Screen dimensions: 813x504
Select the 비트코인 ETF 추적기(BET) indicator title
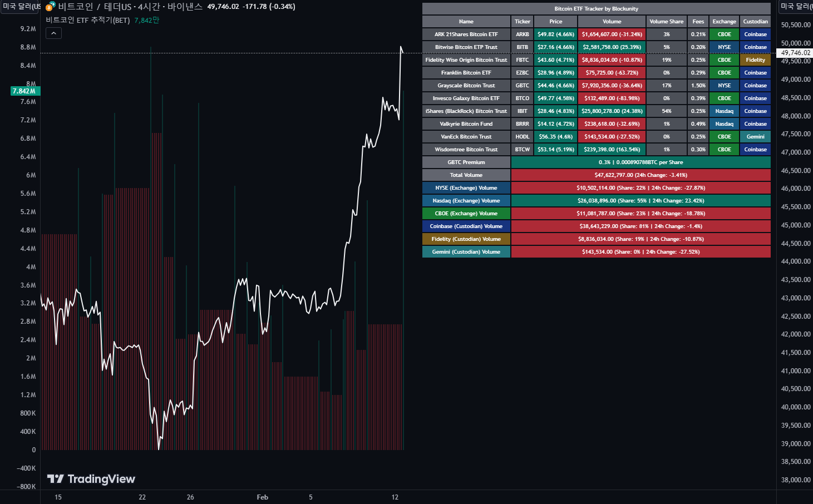click(88, 20)
